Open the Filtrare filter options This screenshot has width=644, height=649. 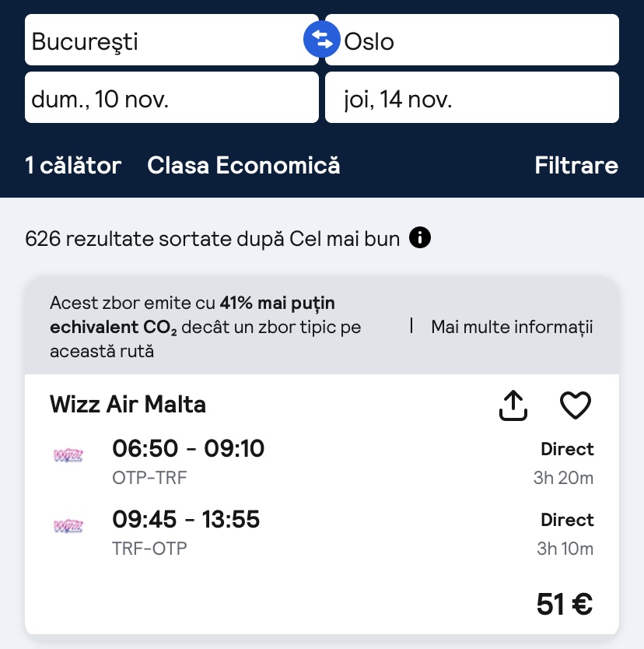[576, 166]
